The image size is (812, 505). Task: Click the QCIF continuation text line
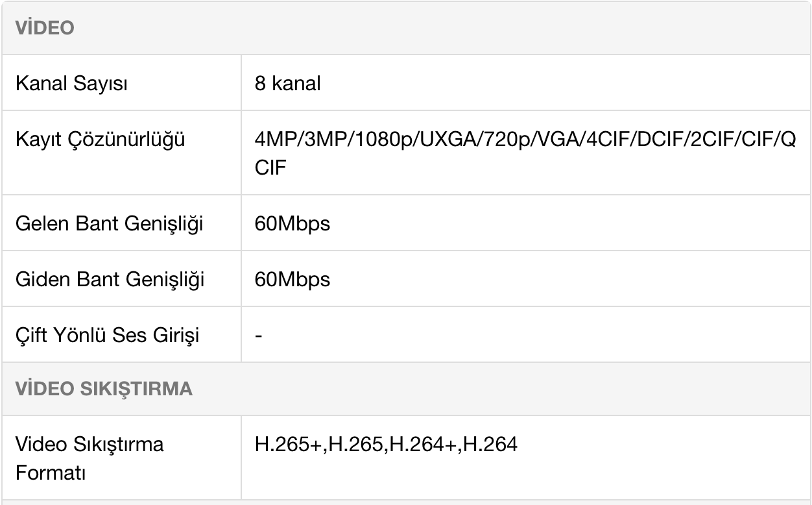click(x=270, y=167)
